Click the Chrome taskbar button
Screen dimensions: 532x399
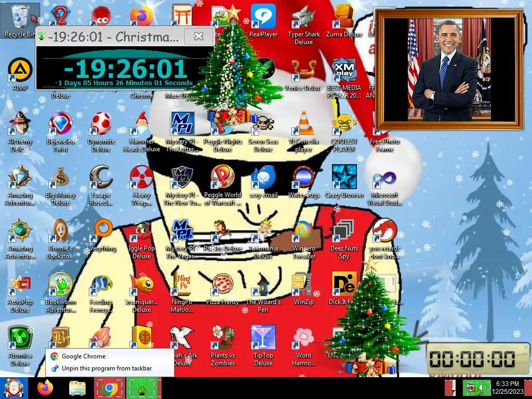[x=109, y=388]
